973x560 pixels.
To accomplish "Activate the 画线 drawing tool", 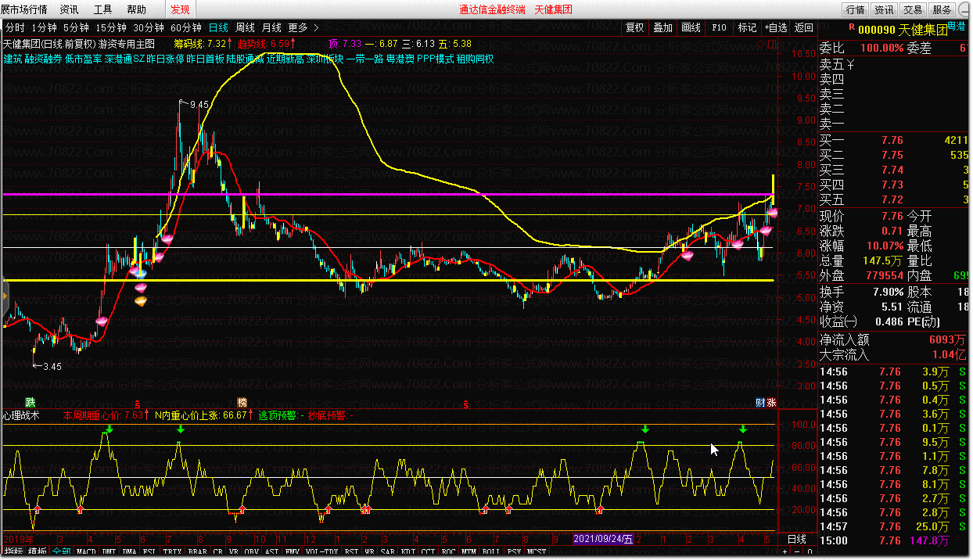I will click(691, 27).
